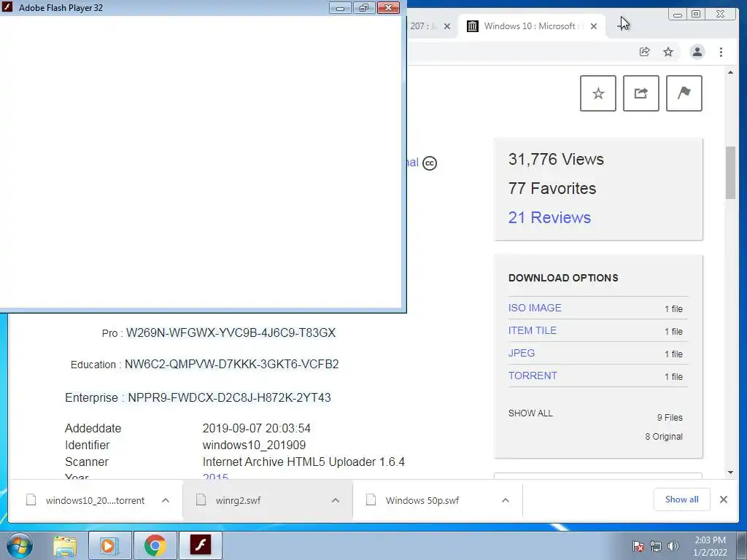Click the JPEG download option
The height and width of the screenshot is (560, 747).
521,354
